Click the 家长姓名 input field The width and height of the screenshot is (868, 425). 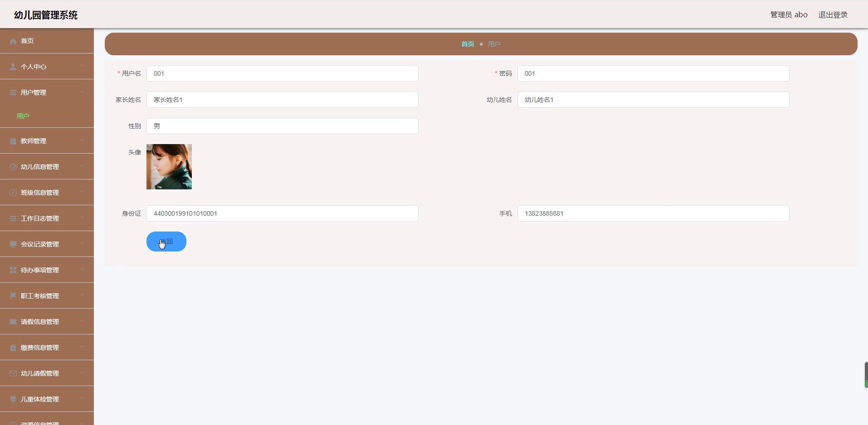click(x=282, y=100)
